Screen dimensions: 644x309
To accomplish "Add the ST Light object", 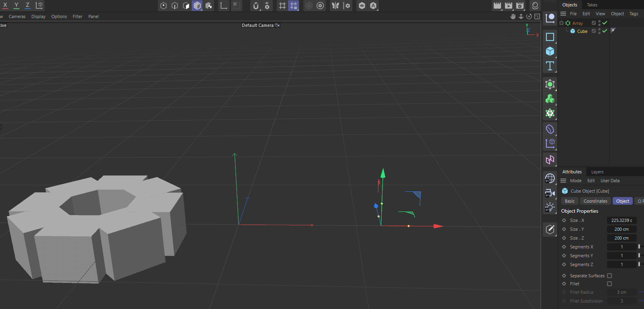I will pyautogui.click(x=550, y=207).
